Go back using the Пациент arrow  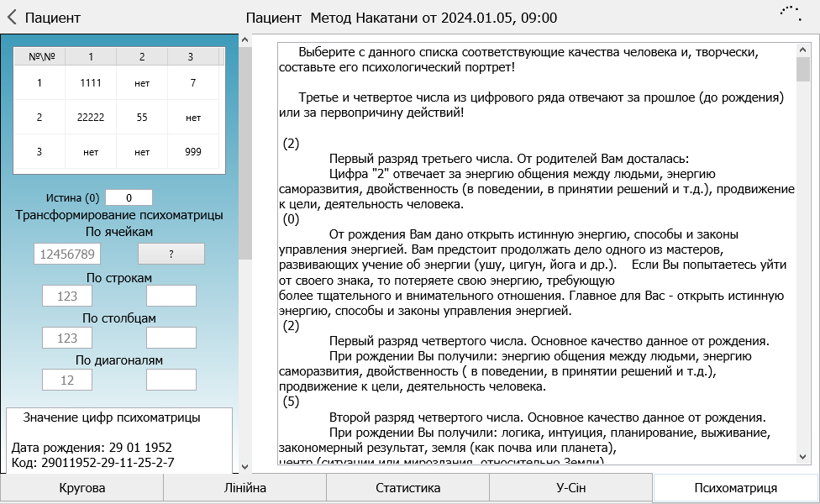(44, 18)
